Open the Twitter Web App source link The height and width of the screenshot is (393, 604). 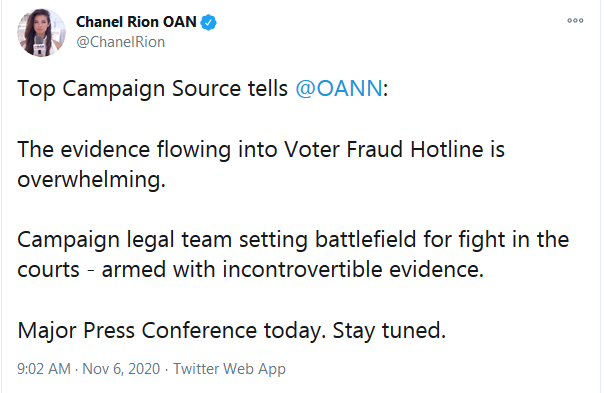click(229, 369)
